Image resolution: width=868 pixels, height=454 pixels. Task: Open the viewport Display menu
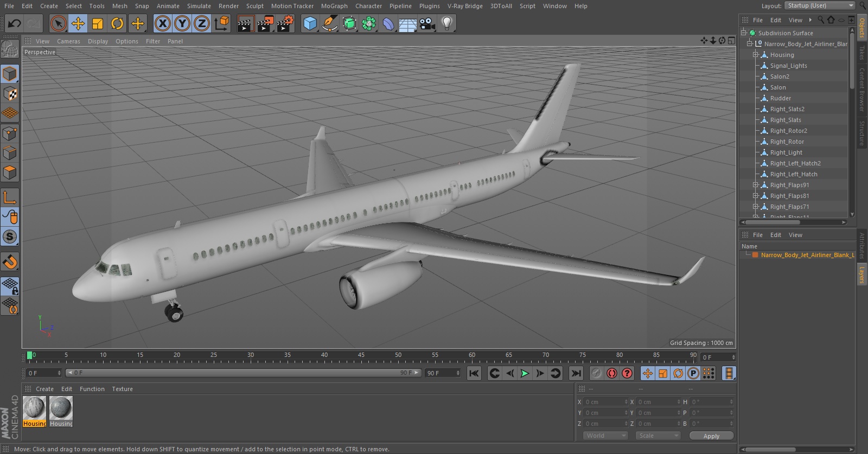tap(98, 41)
